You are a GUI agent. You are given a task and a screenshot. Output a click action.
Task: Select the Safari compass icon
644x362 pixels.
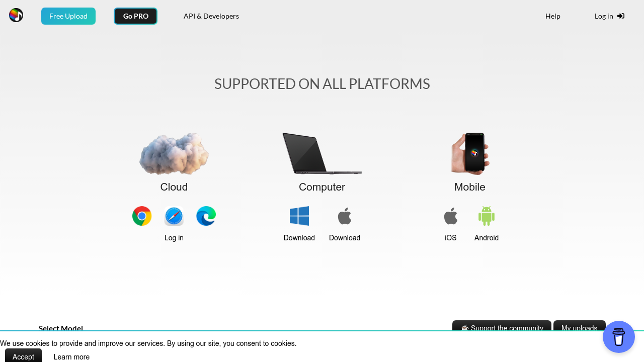(174, 216)
